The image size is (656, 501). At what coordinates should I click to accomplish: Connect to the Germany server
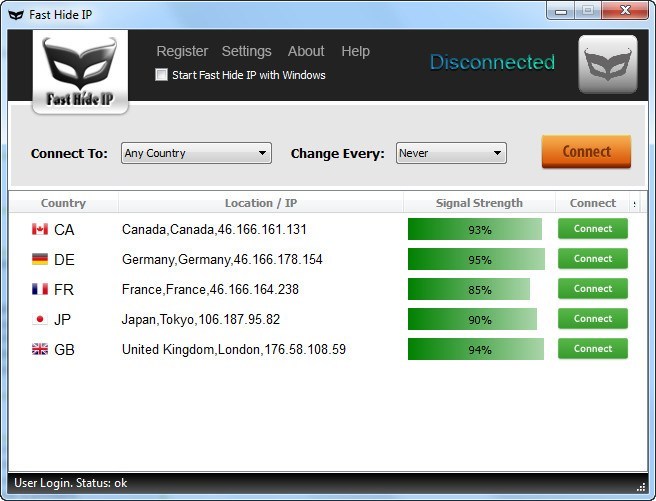(x=593, y=258)
